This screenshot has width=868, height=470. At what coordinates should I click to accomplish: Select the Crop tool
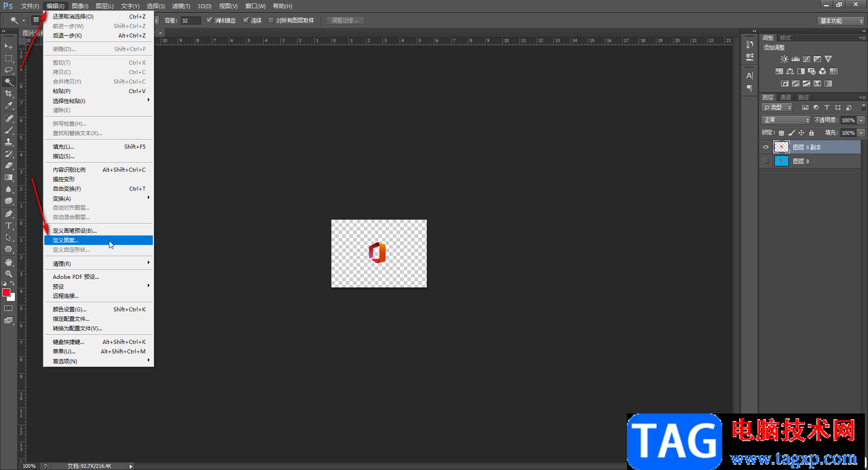point(9,94)
